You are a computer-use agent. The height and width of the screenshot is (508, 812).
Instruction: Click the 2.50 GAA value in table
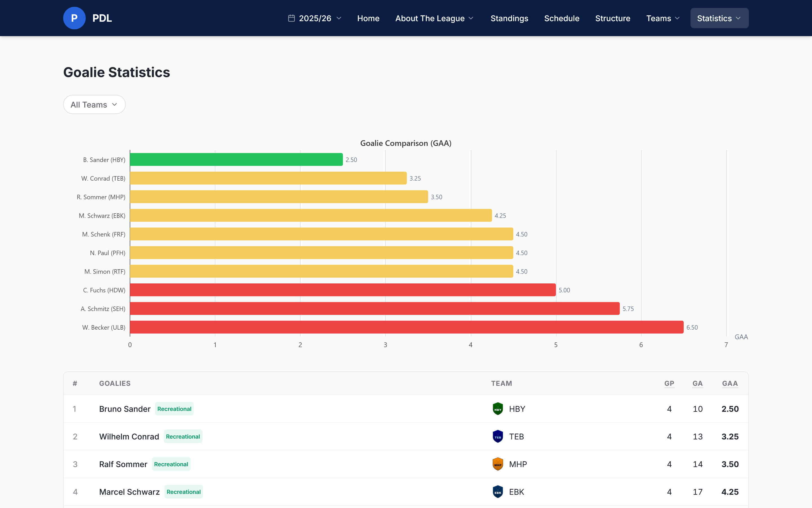pyautogui.click(x=730, y=409)
